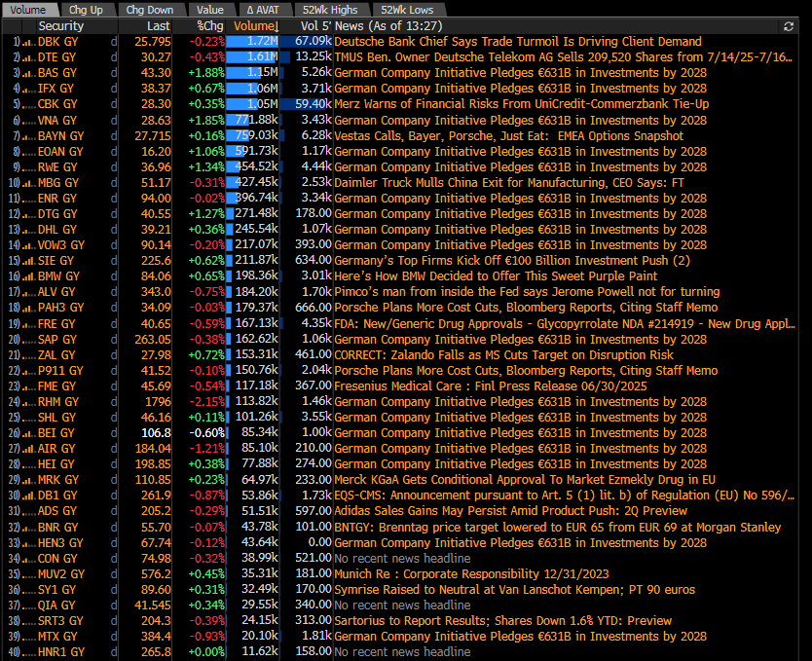
Task: Click DBK GY volume bar 1.72M
Action: [x=253, y=42]
